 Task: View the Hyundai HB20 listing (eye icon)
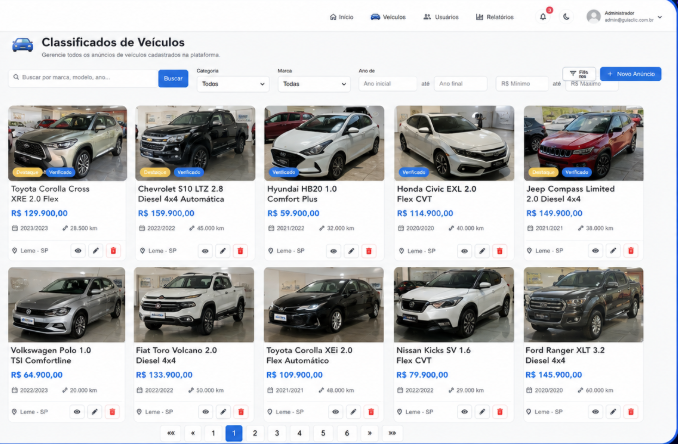tap(333, 251)
